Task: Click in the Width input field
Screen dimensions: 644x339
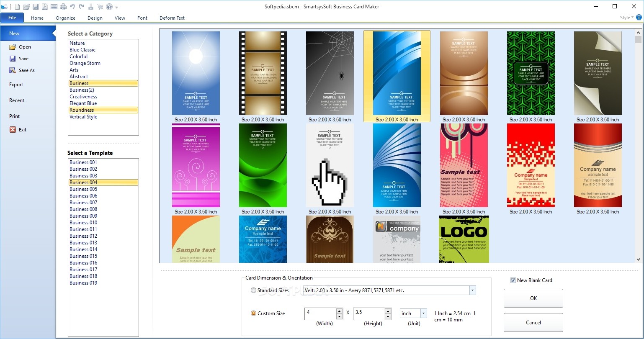Action: pyautogui.click(x=320, y=314)
